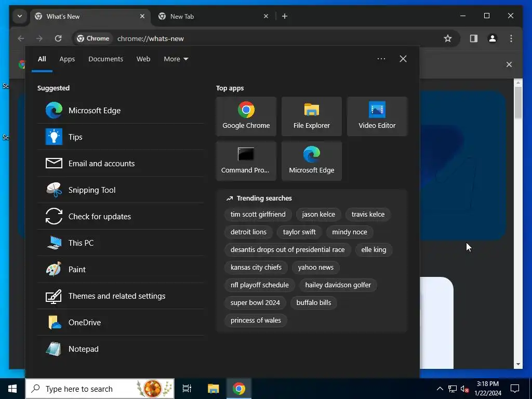Search trending 'super bowl 2024'
Viewport: 532px width, 399px height.
tap(255, 303)
